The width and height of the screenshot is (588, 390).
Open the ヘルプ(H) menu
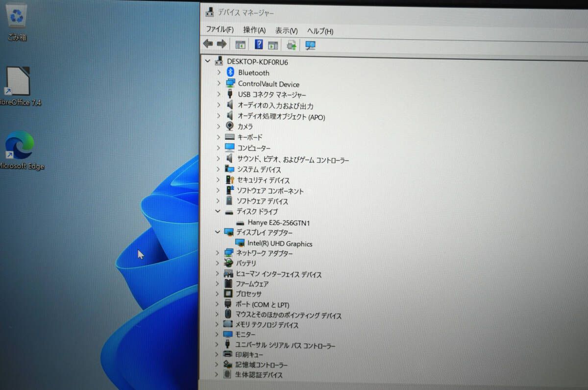[320, 31]
